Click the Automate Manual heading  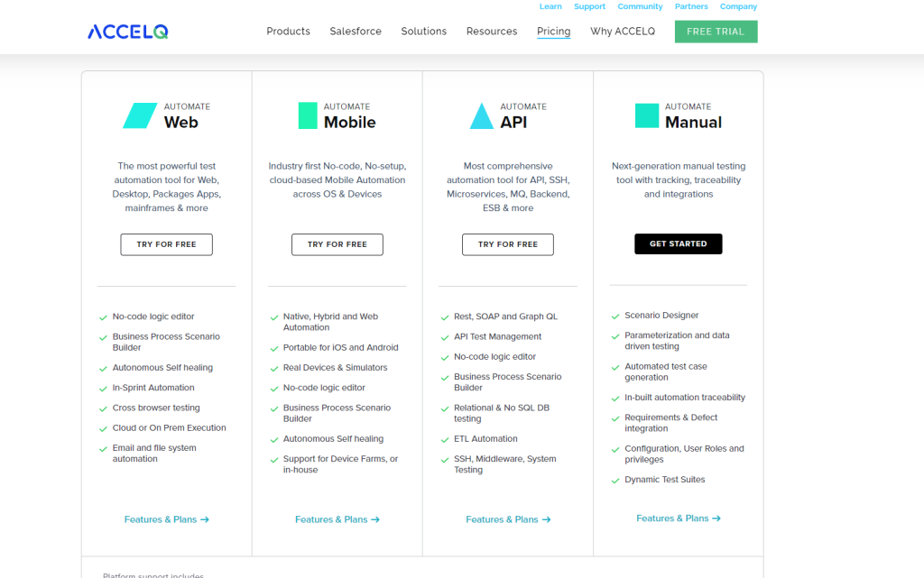pos(694,115)
